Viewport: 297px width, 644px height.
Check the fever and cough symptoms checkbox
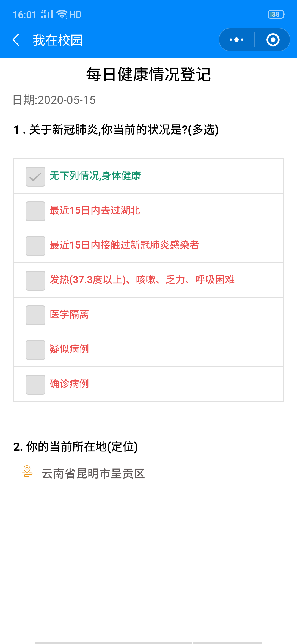coord(35,281)
